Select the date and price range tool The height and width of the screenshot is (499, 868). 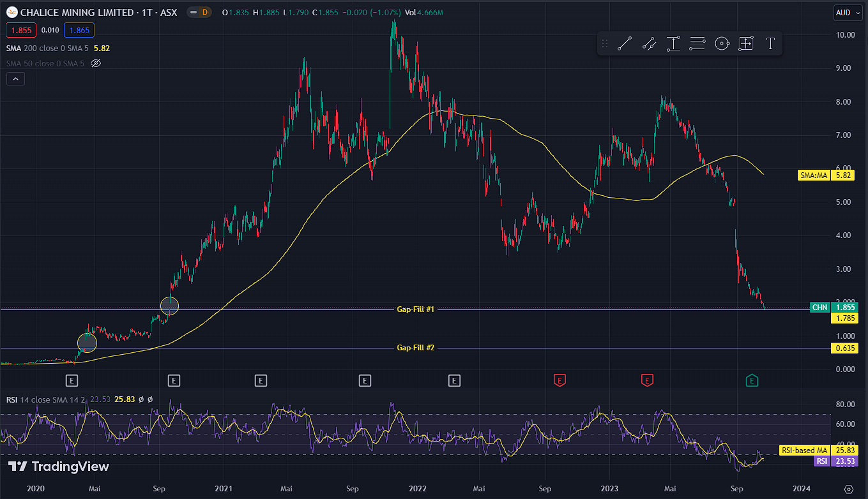pos(746,43)
